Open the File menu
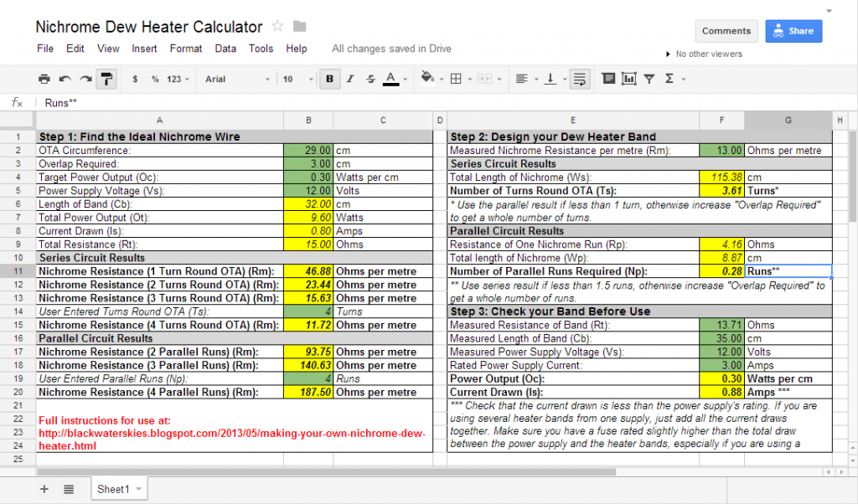858x504 pixels. [45, 49]
